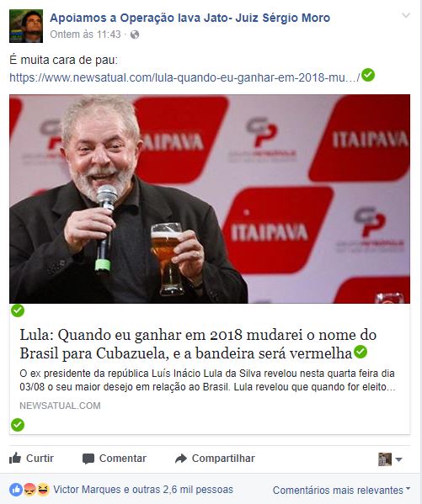Click the blue like reaction icon
Image resolution: width=422 pixels, height=504 pixels.
tap(16, 490)
